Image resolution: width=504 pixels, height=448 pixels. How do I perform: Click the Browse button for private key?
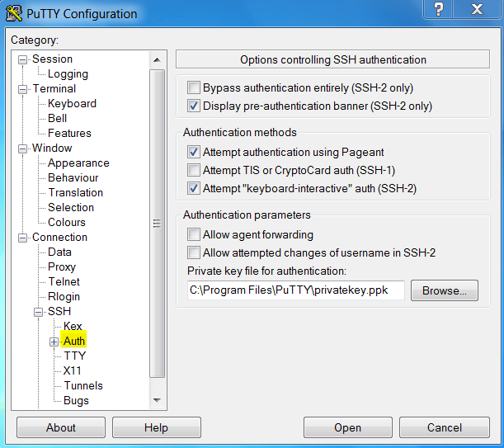pos(445,290)
